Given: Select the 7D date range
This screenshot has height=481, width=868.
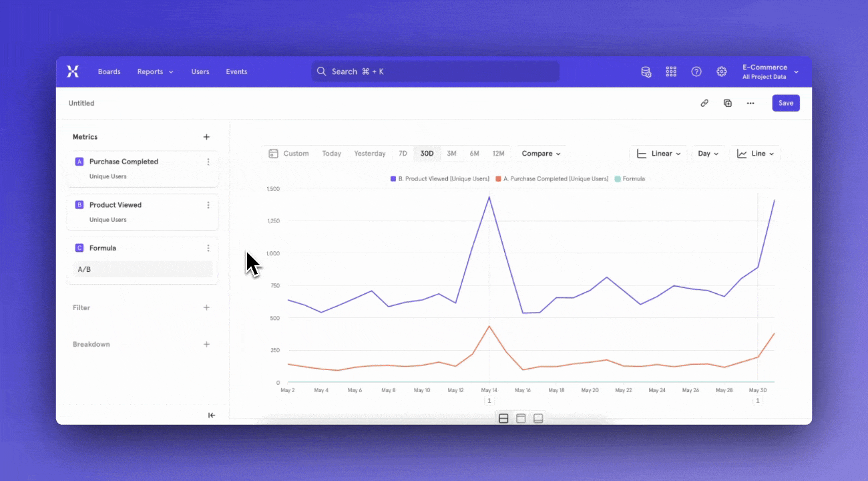Looking at the screenshot, I should 403,154.
